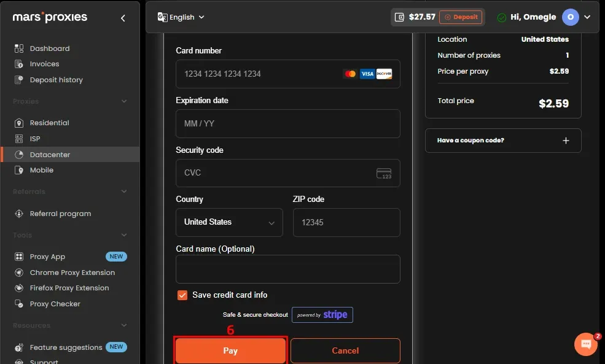Collapse the Tools section in sidebar
The width and height of the screenshot is (605, 364).
pos(124,235)
